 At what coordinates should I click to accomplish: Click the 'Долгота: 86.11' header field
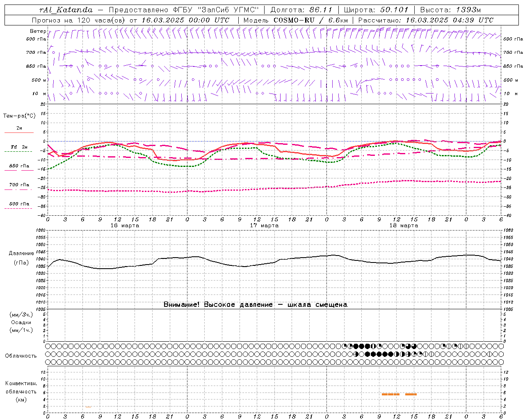301,10
